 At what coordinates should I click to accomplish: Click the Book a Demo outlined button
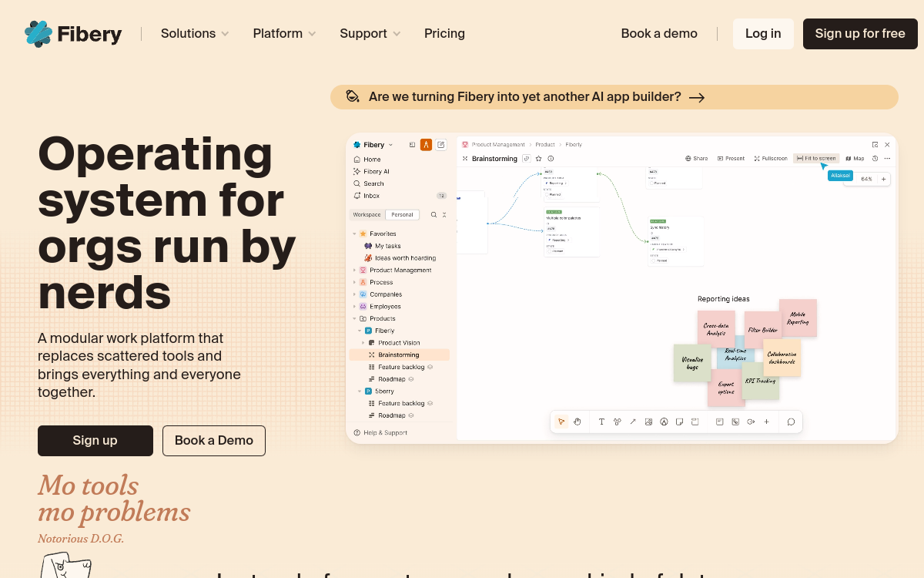[x=214, y=441]
